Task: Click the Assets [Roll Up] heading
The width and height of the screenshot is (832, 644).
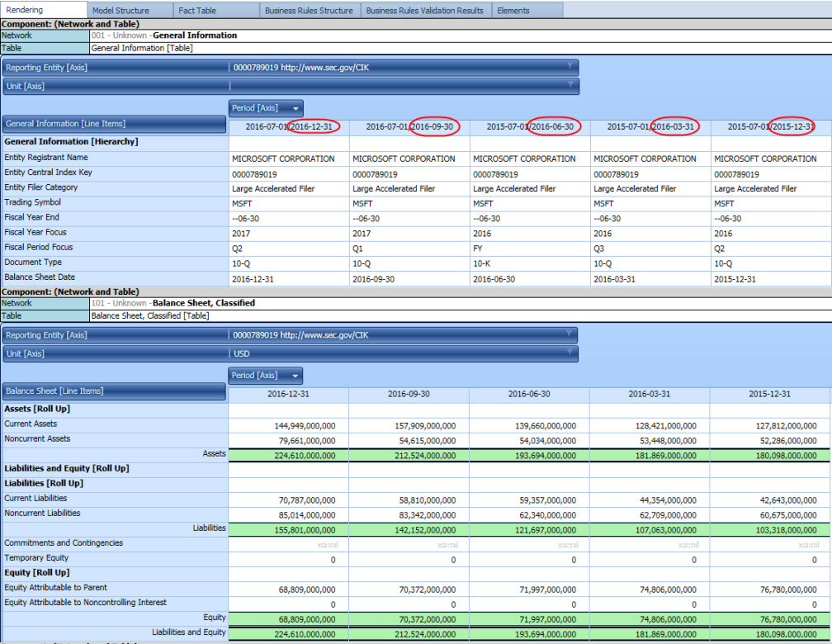Action: (37, 409)
